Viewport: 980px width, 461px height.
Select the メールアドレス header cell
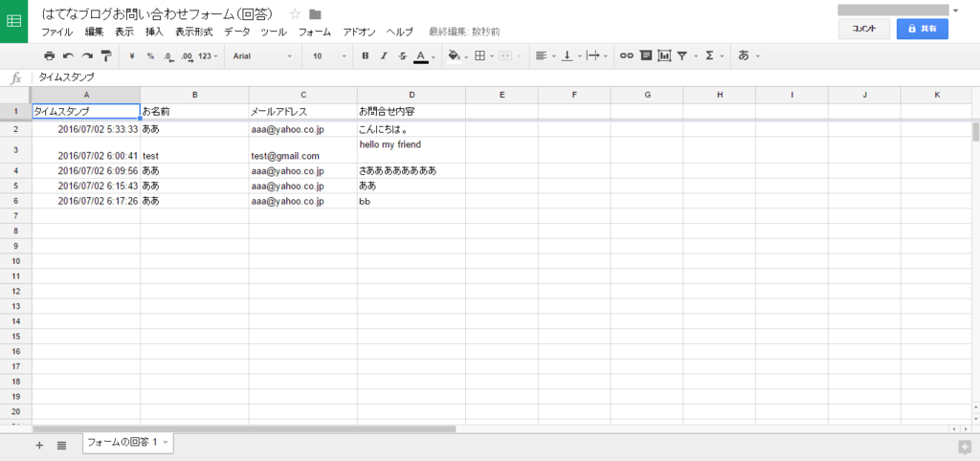click(x=303, y=112)
